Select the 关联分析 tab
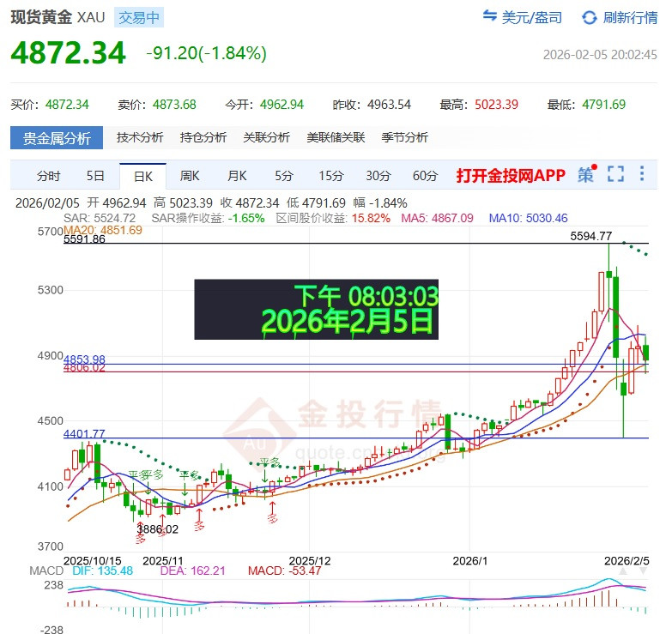 pyautogui.click(x=266, y=137)
